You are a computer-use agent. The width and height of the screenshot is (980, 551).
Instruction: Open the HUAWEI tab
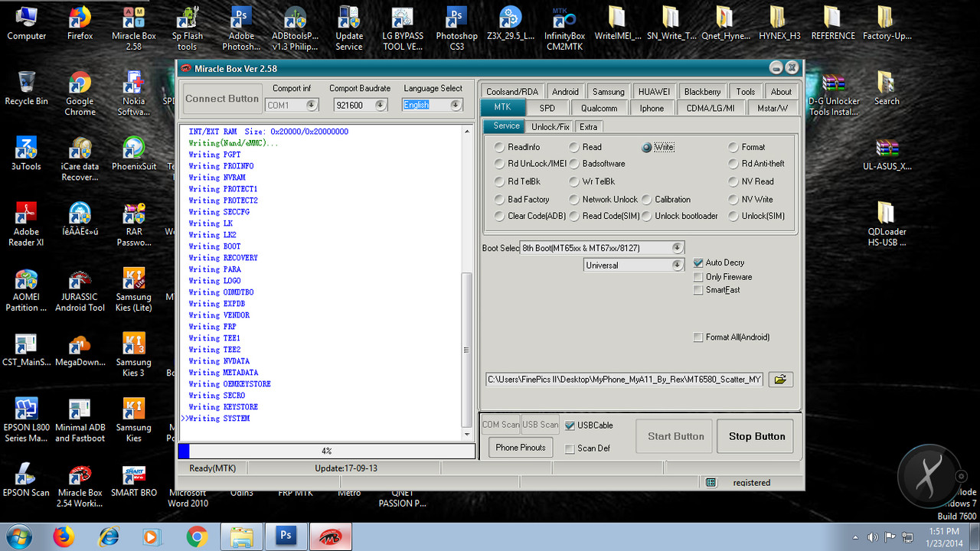[x=654, y=91]
